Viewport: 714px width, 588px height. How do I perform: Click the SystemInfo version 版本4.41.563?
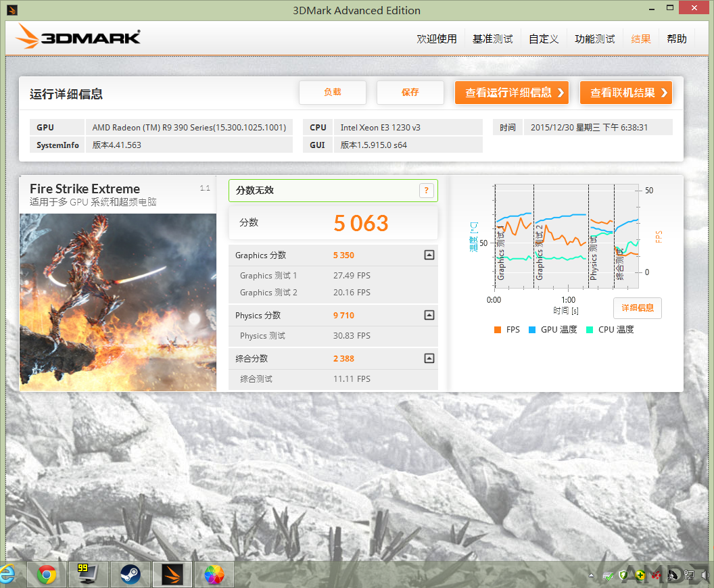[x=116, y=145]
